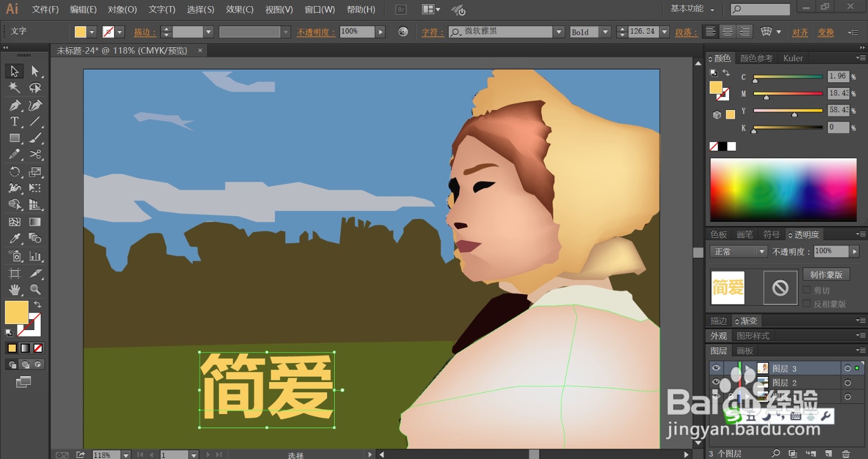Enable the 剪切 checkbox
This screenshot has height=459, width=868.
(x=807, y=290)
